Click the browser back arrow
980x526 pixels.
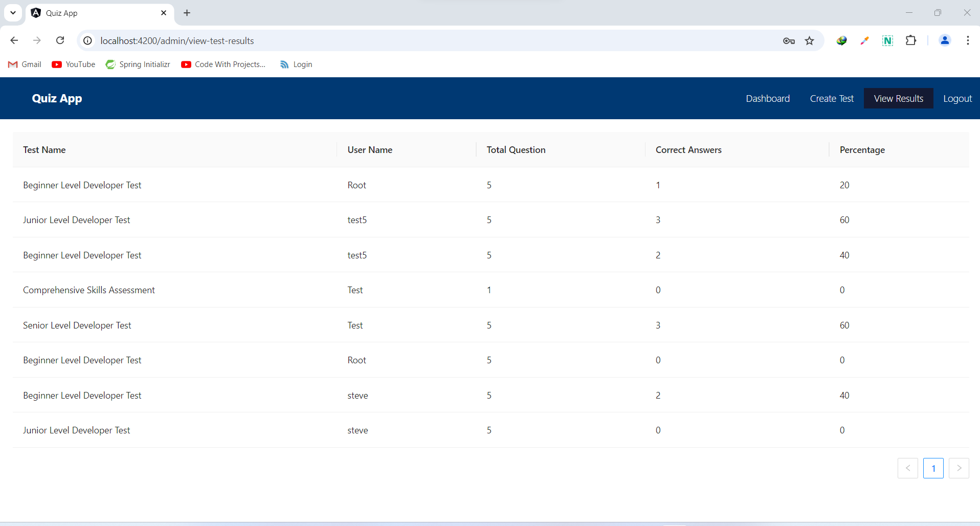point(14,40)
